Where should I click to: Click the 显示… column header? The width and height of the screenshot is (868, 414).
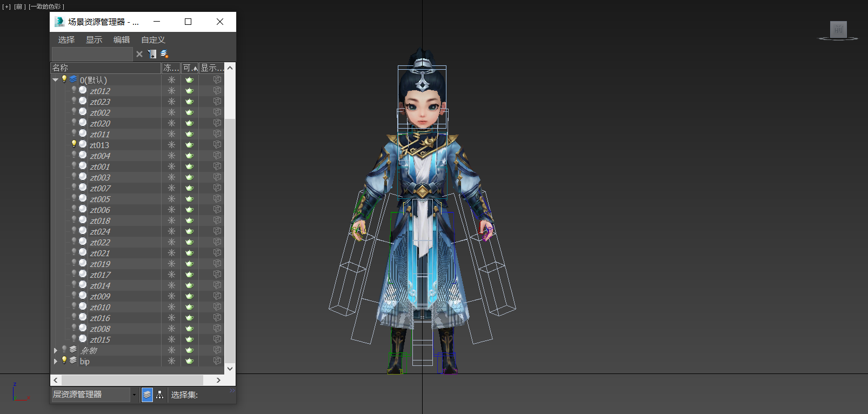212,68
